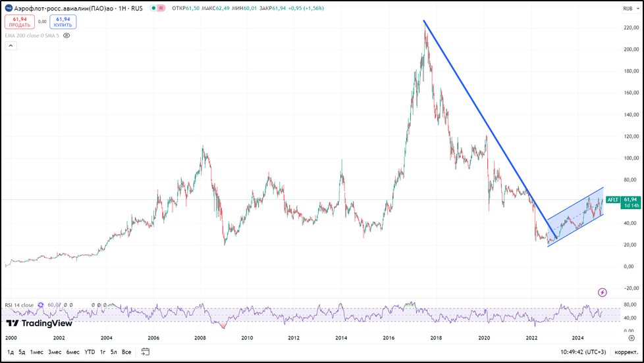Image resolution: width=644 pixels, height=363 pixels.
Task: Select the 5д time range
Action: [22, 352]
